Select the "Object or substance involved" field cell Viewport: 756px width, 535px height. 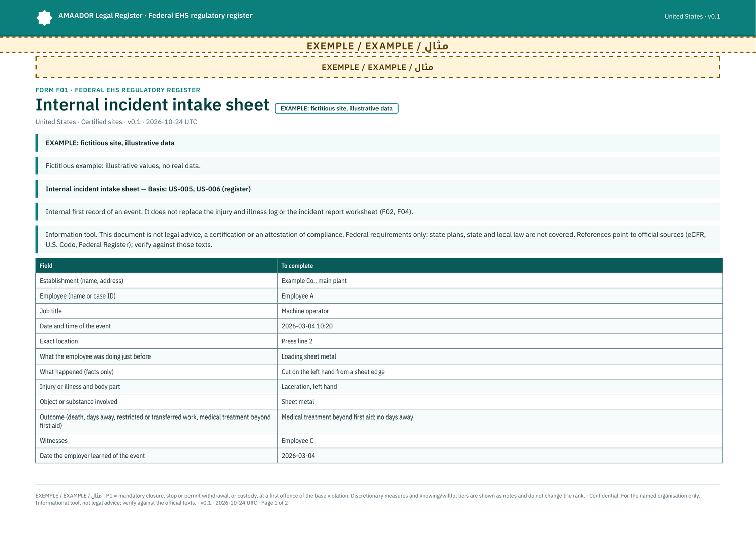point(156,402)
